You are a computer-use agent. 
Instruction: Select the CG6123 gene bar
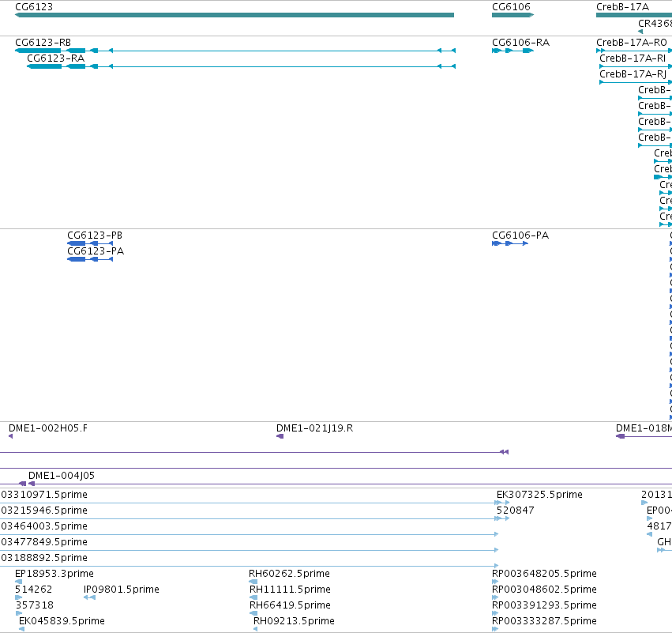pos(235,15)
